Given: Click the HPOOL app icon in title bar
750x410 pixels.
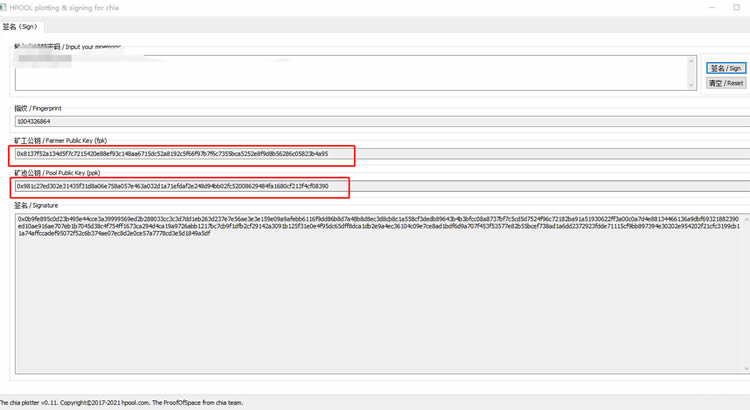Looking at the screenshot, I should point(3,7).
